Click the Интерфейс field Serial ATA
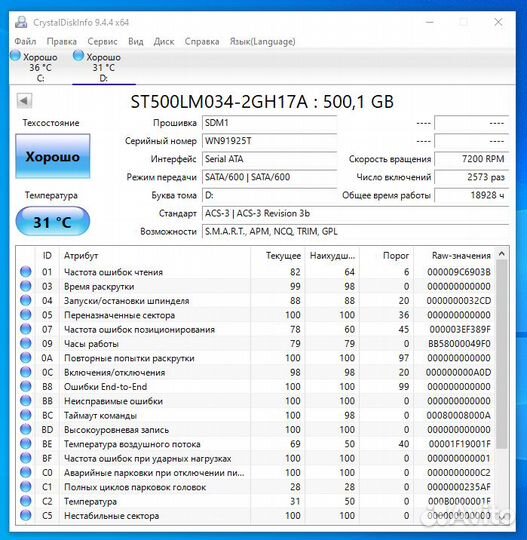This screenshot has width=527, height=540. pyautogui.click(x=269, y=159)
